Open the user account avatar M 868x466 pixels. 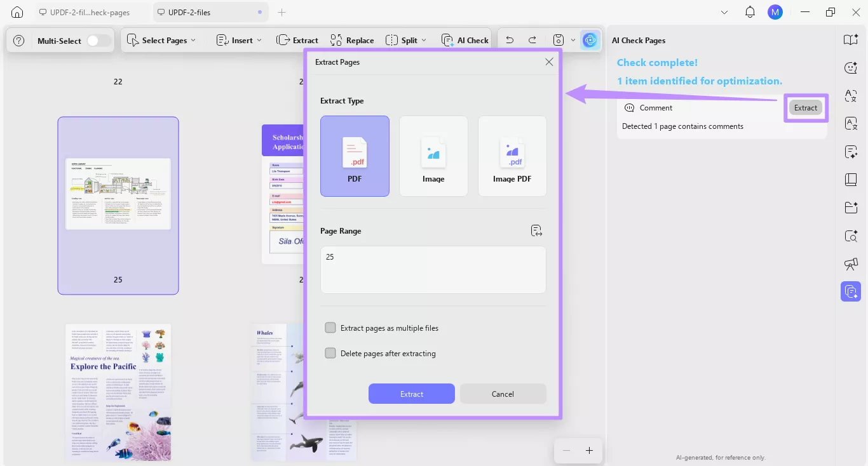775,12
